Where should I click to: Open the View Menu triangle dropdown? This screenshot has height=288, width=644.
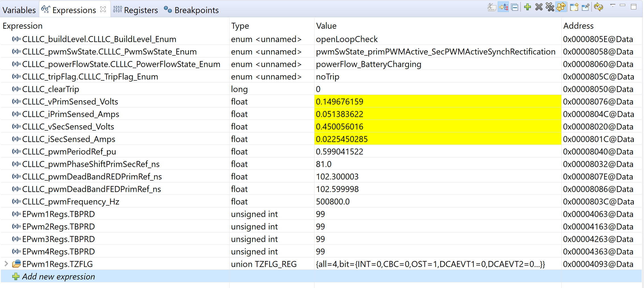(612, 5)
